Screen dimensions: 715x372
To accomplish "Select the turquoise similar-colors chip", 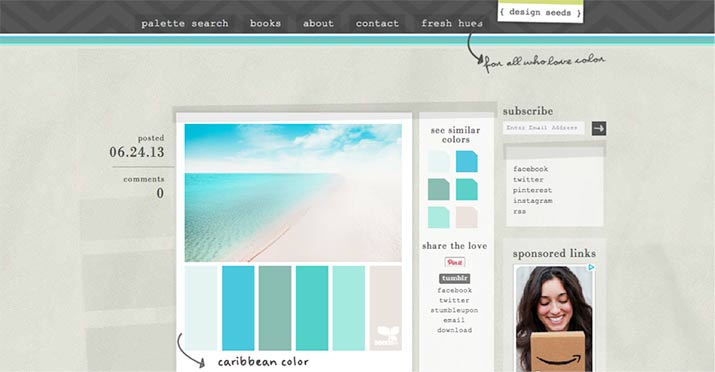I will pos(466,189).
